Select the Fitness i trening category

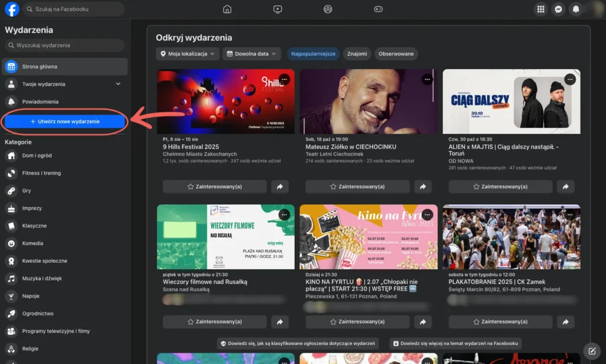tap(41, 173)
